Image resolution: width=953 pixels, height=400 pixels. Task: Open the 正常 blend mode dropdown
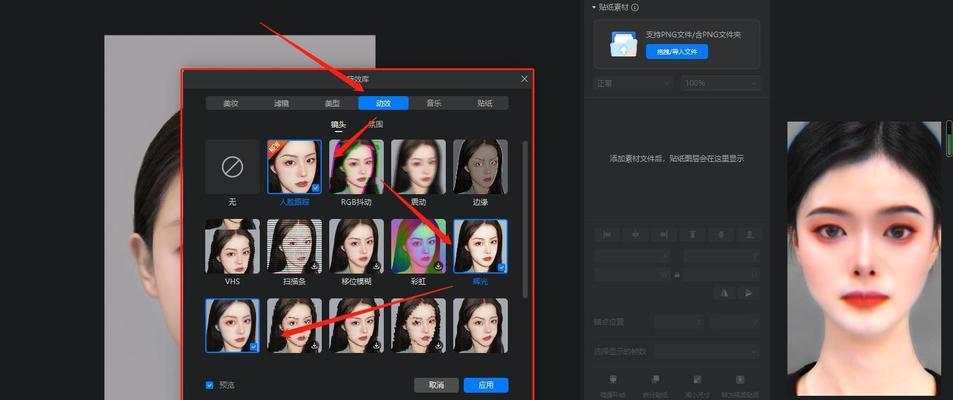coord(633,83)
